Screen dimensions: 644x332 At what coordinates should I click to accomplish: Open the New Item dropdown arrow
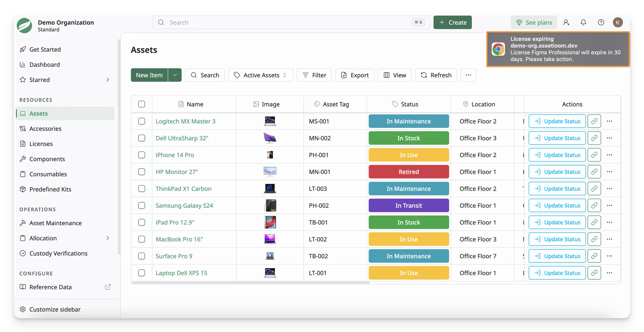(175, 75)
